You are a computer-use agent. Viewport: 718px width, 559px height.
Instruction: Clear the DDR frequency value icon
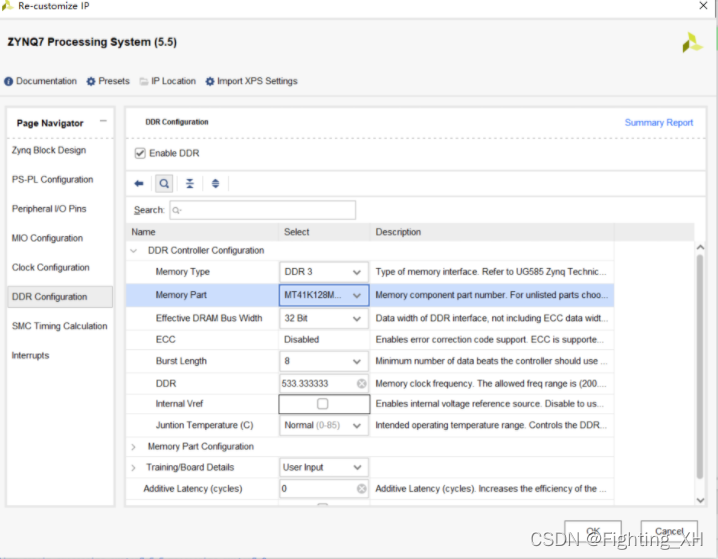361,384
